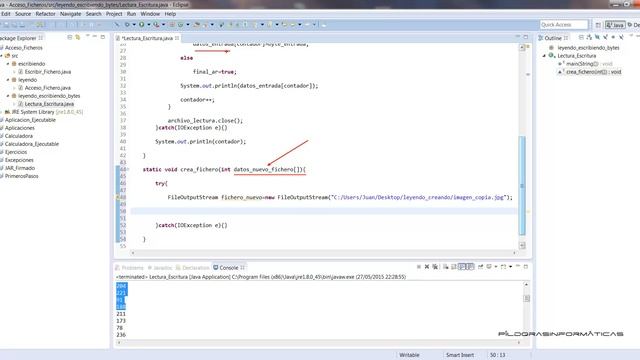This screenshot has height=360, width=640.
Task: Open the Project menu
Action: [x=114, y=13]
